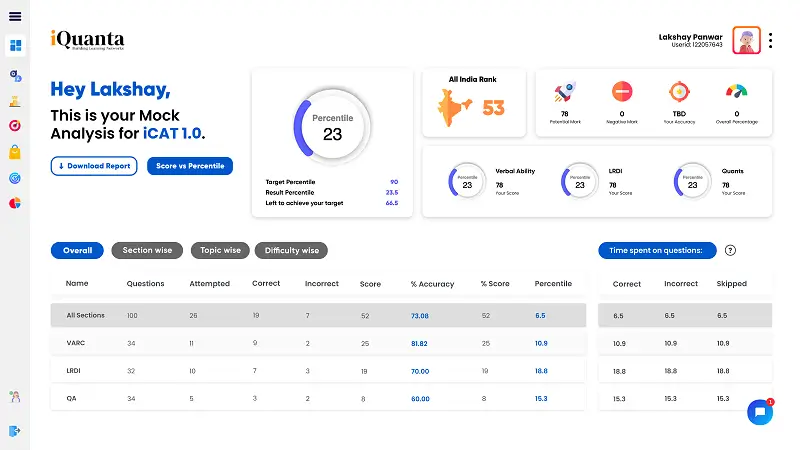Click the Attempted column header
This screenshot has width=800, height=450.
click(x=209, y=284)
